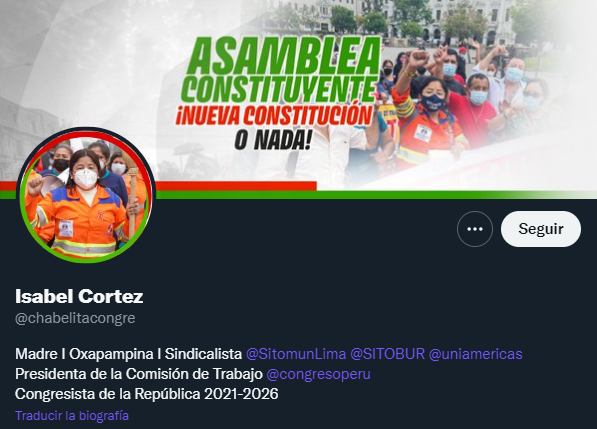Click the green ASAMBLEA headline in the banner
The height and width of the screenshot is (429, 597).
click(x=284, y=56)
